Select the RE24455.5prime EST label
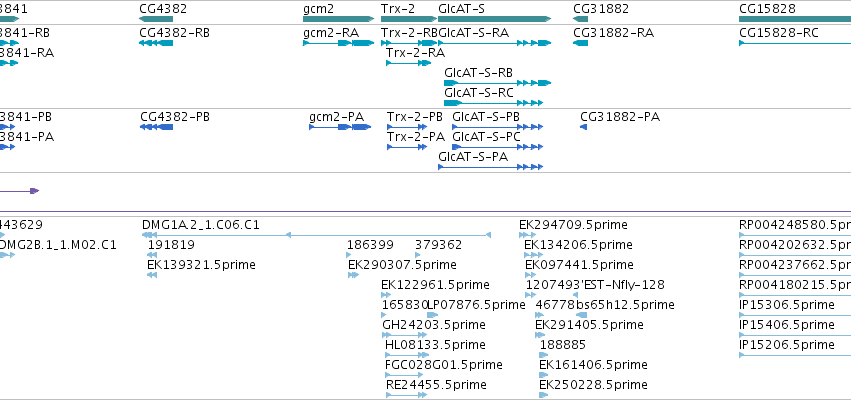The height and width of the screenshot is (400, 851). click(x=436, y=386)
